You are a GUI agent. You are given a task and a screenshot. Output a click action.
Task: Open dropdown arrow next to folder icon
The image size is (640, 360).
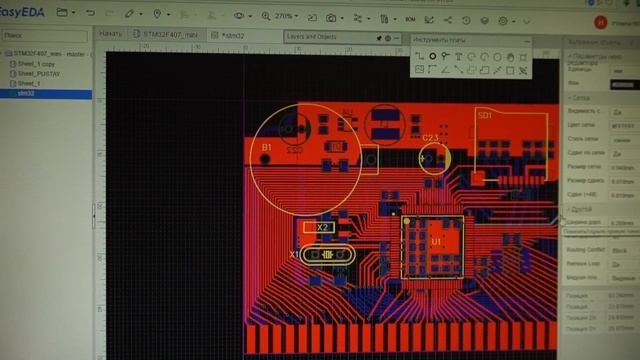point(73,13)
